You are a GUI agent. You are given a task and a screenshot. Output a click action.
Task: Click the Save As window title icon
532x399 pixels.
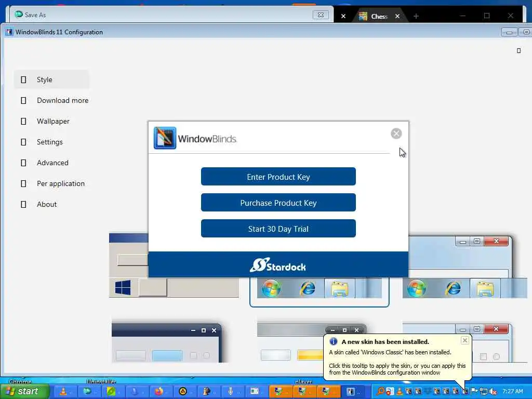pos(19,14)
